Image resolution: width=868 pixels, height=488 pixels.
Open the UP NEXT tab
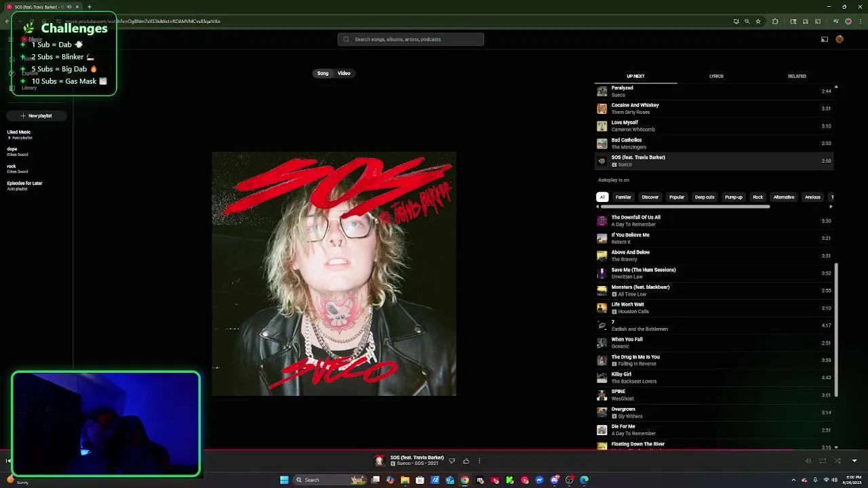click(x=635, y=77)
